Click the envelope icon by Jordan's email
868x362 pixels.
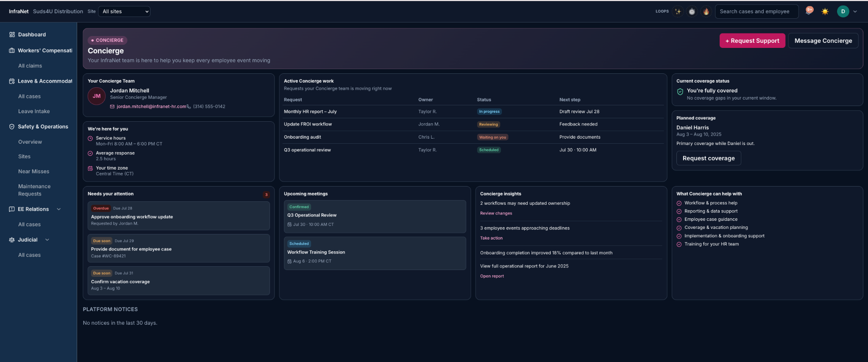point(112,106)
